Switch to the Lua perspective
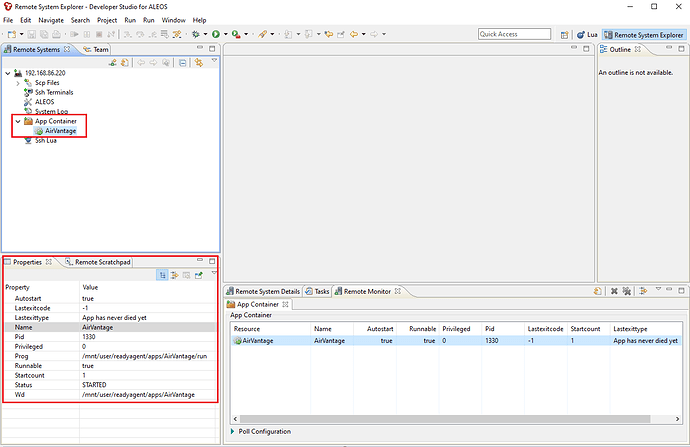Screen dimensions: 690x447 (587, 35)
